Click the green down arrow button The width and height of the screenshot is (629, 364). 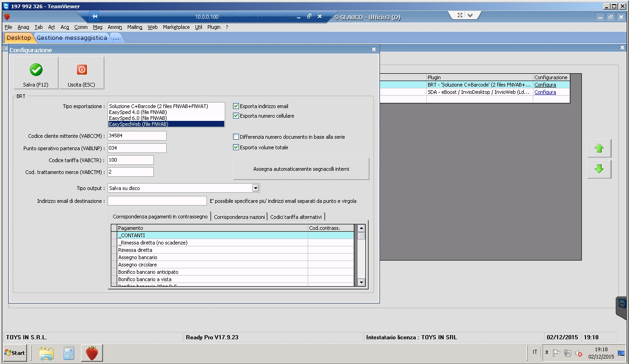(599, 169)
